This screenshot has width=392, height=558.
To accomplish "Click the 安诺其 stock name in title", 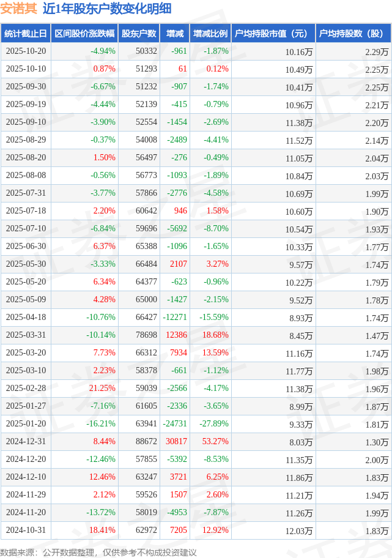I will coord(19,9).
